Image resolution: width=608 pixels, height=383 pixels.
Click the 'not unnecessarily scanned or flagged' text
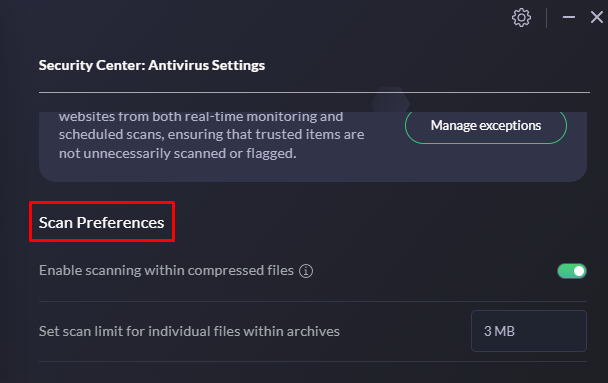pyautogui.click(x=178, y=154)
